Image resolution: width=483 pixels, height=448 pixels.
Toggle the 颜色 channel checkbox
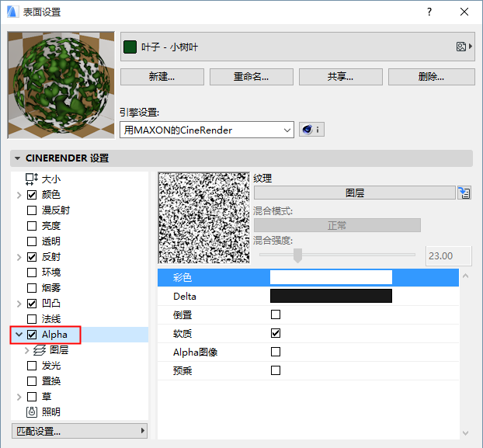point(32,195)
